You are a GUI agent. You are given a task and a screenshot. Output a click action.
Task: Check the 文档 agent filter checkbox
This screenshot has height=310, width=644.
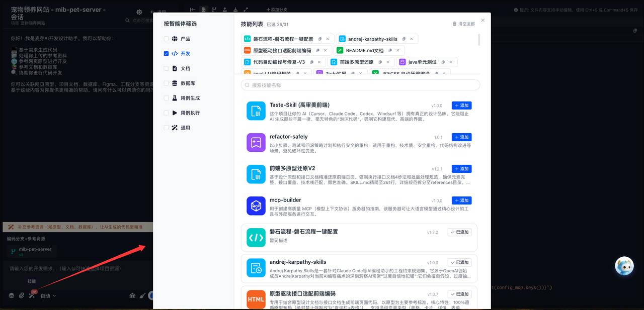click(166, 68)
